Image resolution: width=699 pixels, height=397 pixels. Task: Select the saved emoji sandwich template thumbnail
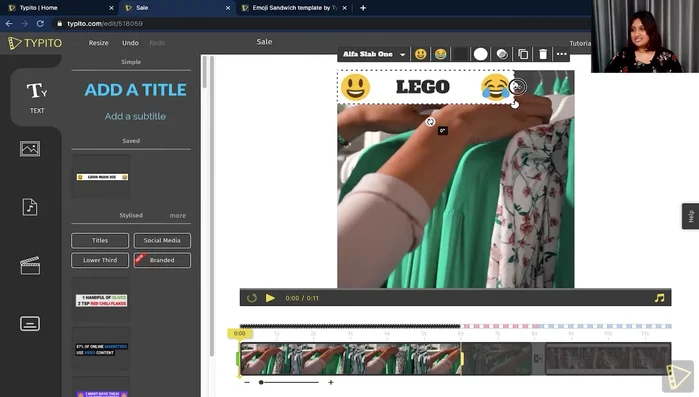(102, 177)
